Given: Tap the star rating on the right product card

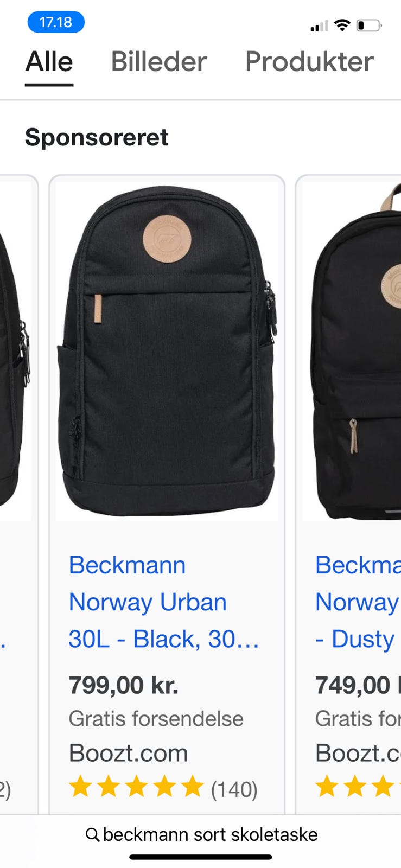Looking at the screenshot, I should tap(358, 787).
